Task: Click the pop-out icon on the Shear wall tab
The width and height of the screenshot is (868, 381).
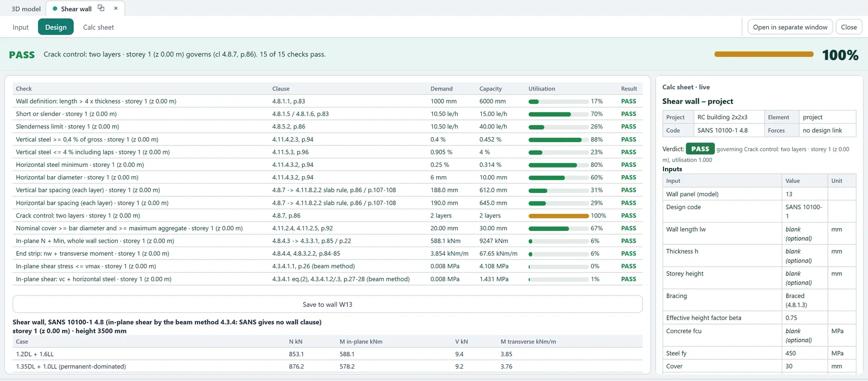Action: pos(101,8)
